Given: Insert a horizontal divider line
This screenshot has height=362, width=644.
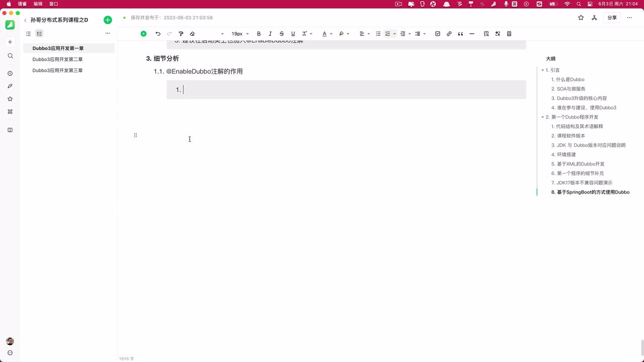Looking at the screenshot, I should point(472,34).
